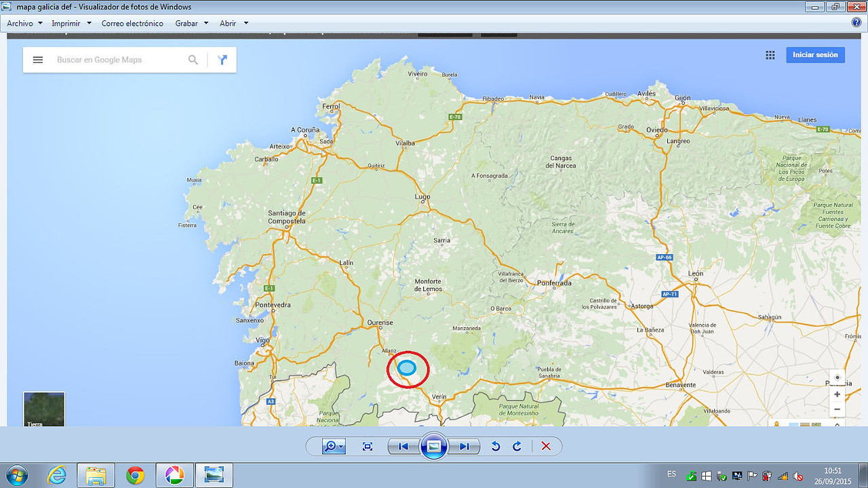Rotate the photo counterclockwise
The width and height of the screenshot is (868, 488).
pyautogui.click(x=495, y=446)
